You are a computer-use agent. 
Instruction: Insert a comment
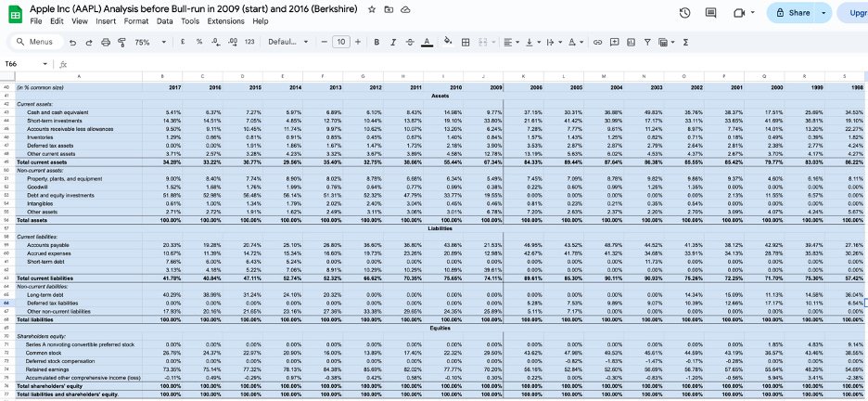click(615, 42)
